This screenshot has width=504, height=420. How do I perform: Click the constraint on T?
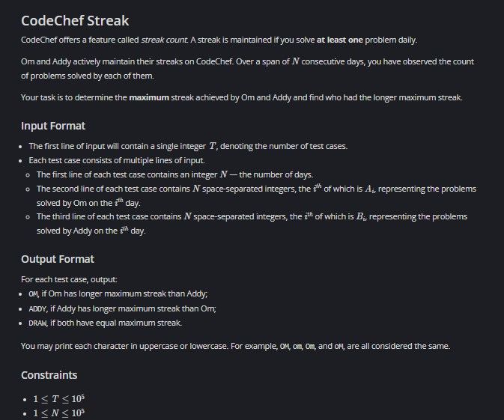[59, 399]
